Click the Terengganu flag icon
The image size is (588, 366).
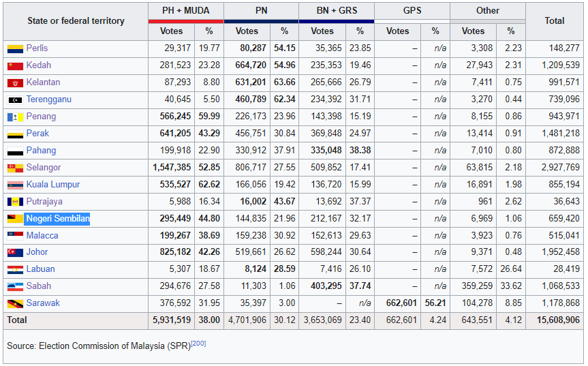[x=15, y=100]
